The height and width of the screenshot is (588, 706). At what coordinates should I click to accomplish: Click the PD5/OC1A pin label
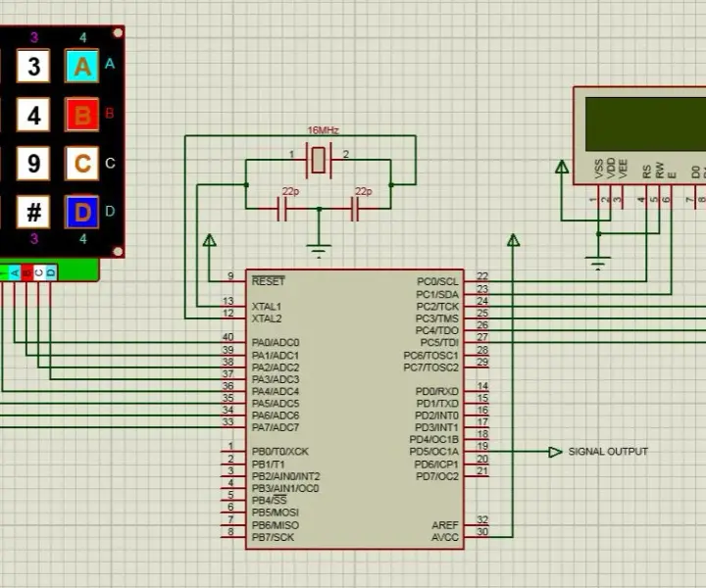[434, 451]
